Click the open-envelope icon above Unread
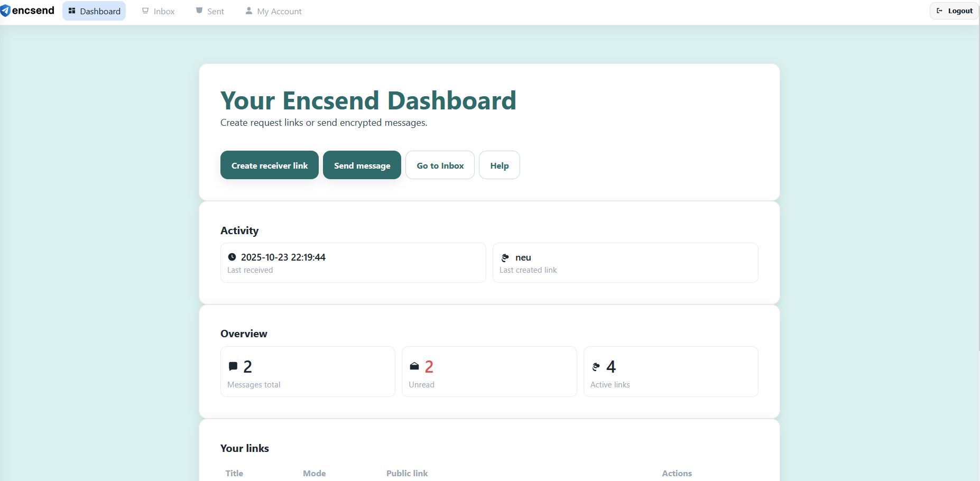The height and width of the screenshot is (481, 980). [x=414, y=366]
